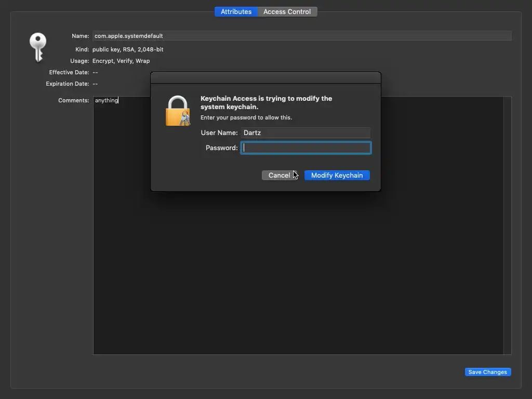Switch to the Attributes tab
Image resolution: width=532 pixels, height=399 pixels.
click(236, 11)
